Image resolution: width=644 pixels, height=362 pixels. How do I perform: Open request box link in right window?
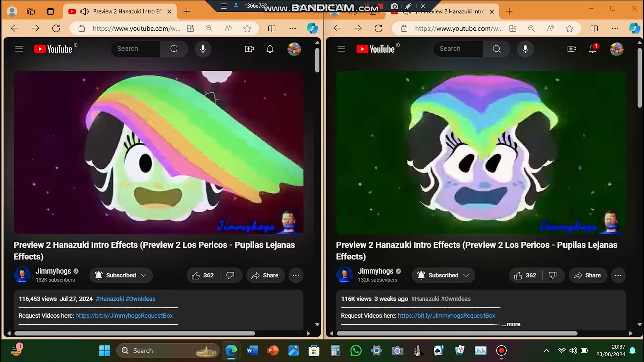[x=447, y=316]
